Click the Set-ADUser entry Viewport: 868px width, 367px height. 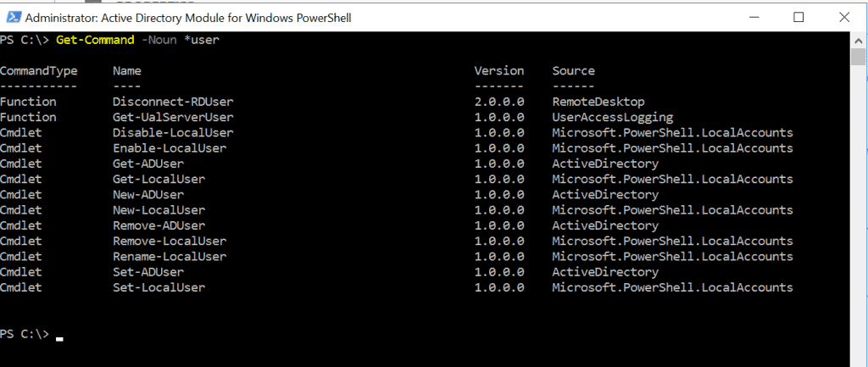[x=148, y=272]
